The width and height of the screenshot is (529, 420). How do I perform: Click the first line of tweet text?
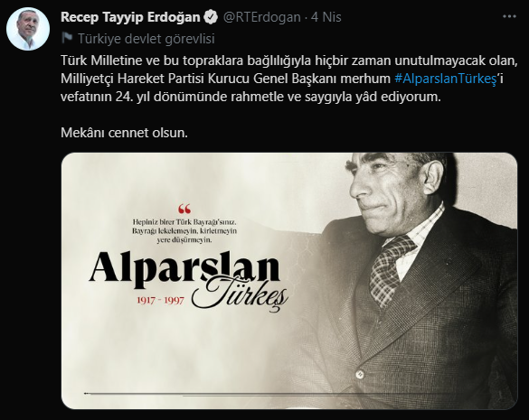coord(289,61)
